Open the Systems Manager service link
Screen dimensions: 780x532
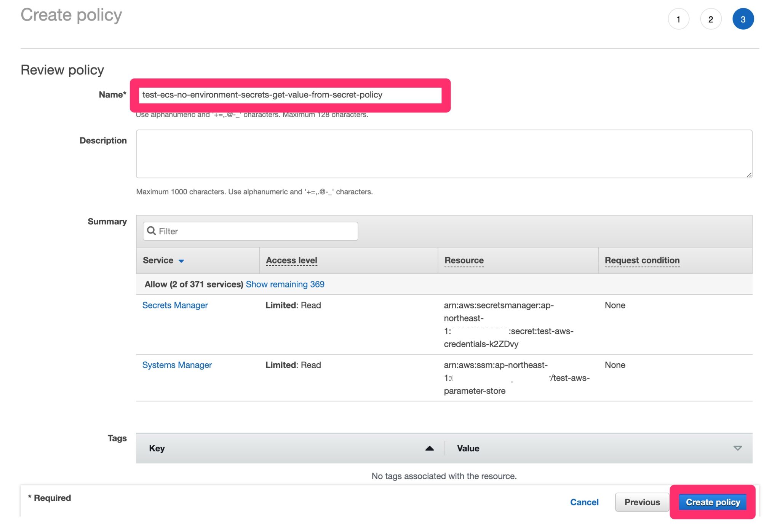(x=177, y=365)
